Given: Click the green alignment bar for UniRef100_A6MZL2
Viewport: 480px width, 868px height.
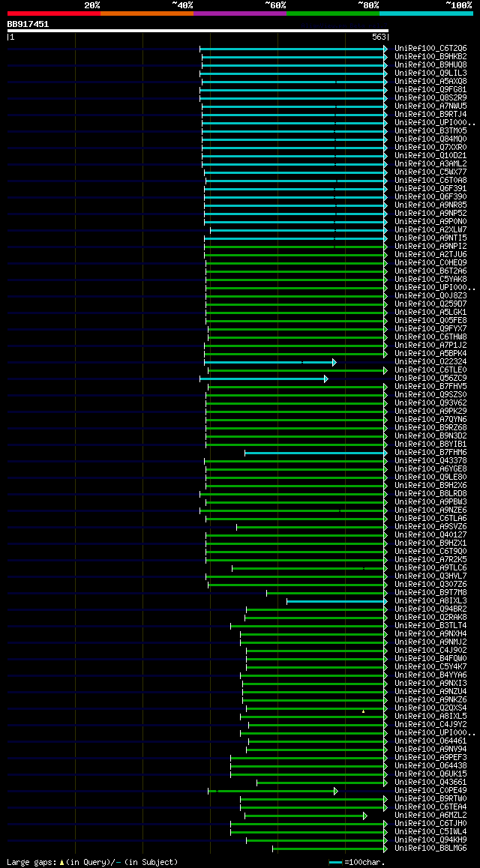Looking at the screenshot, I should [306, 816].
